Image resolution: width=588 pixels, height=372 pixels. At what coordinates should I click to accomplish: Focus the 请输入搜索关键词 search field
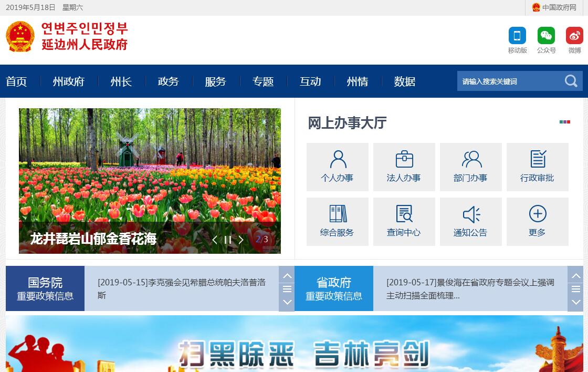click(x=510, y=81)
